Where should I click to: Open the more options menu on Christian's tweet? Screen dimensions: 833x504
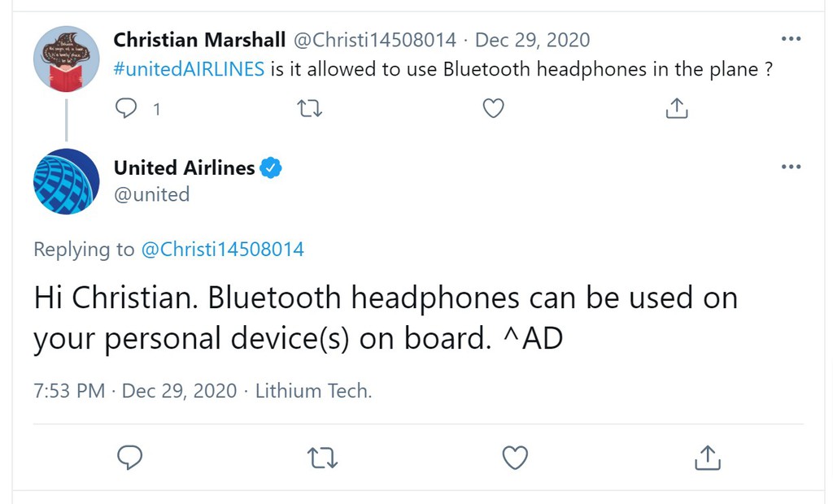[791, 37]
